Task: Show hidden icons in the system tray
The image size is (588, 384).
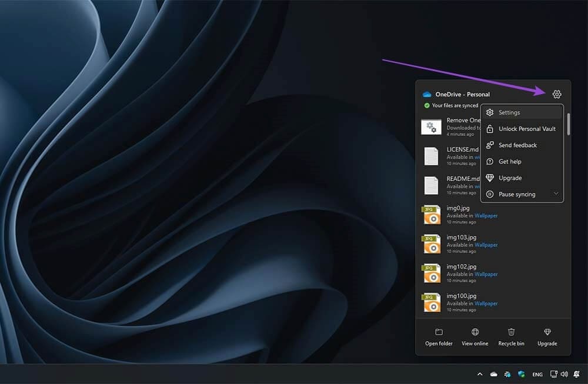Action: tap(480, 374)
